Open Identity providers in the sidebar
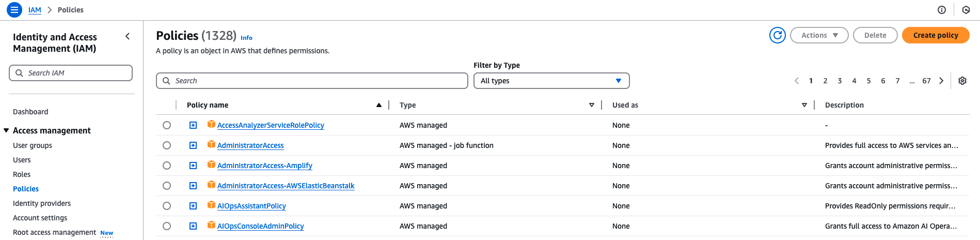Viewport: 980px width, 240px height. [42, 203]
